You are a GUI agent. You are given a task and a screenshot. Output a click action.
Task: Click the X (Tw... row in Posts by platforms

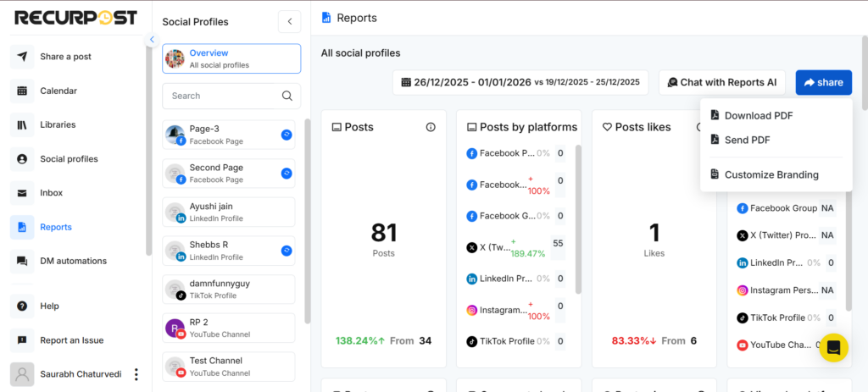pos(516,247)
